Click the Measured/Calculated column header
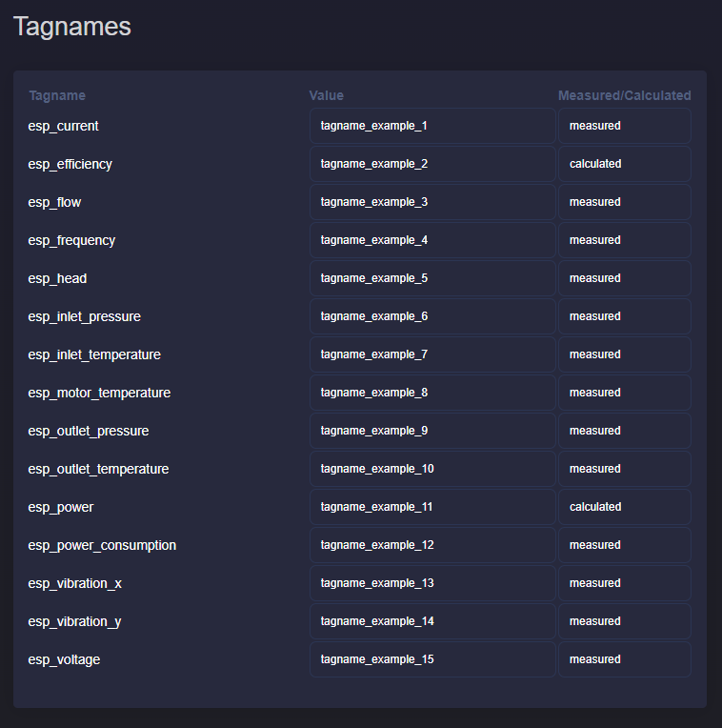 pos(624,95)
